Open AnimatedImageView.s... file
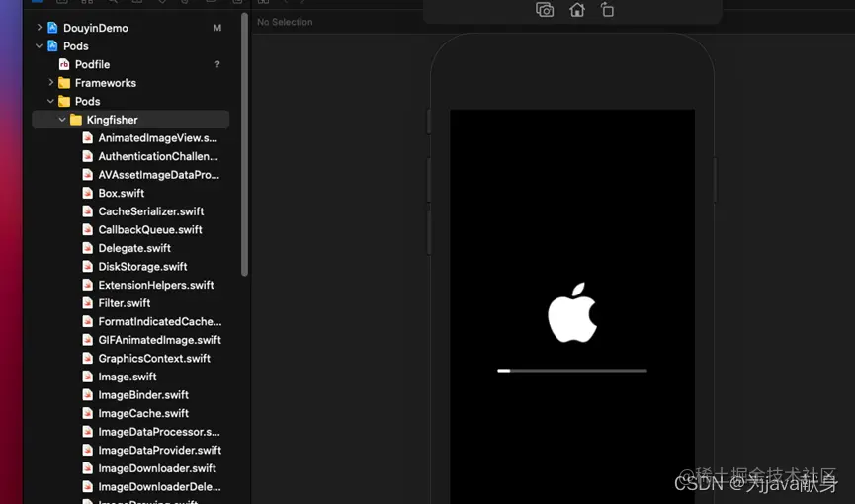This screenshot has width=855, height=504. (x=157, y=138)
